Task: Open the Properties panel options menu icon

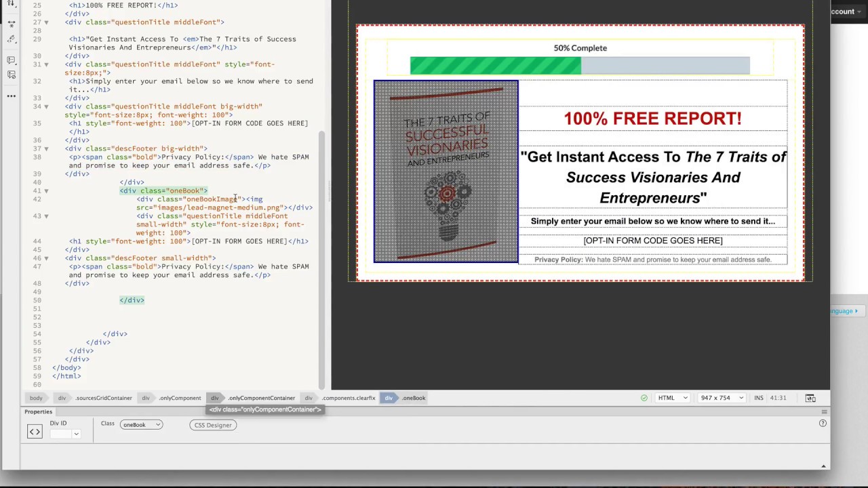Action: coord(824,411)
